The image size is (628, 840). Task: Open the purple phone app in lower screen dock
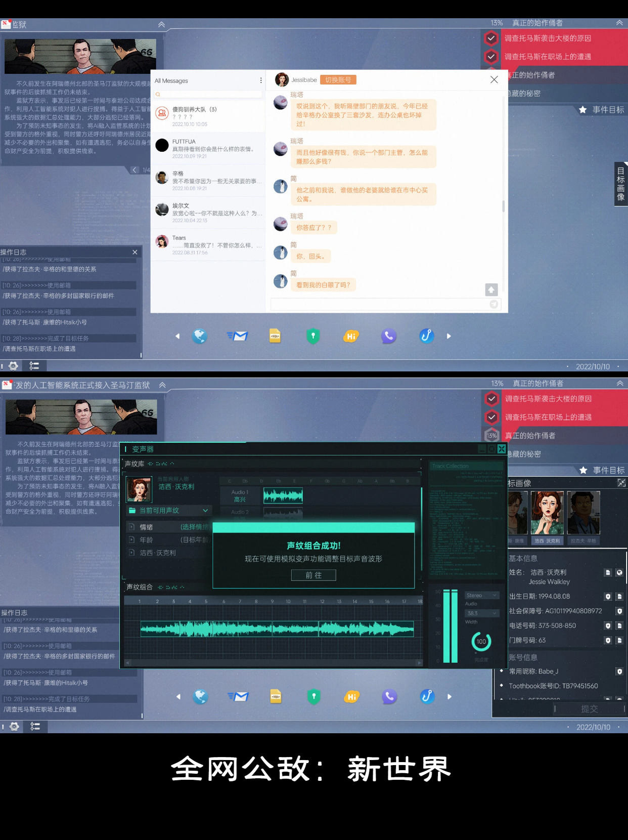[x=389, y=697]
